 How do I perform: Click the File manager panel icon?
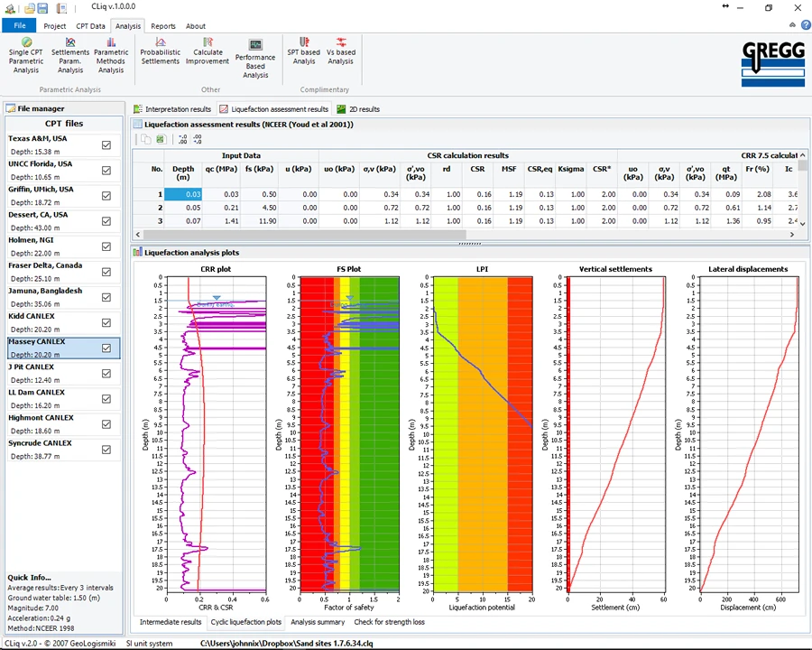[x=11, y=108]
